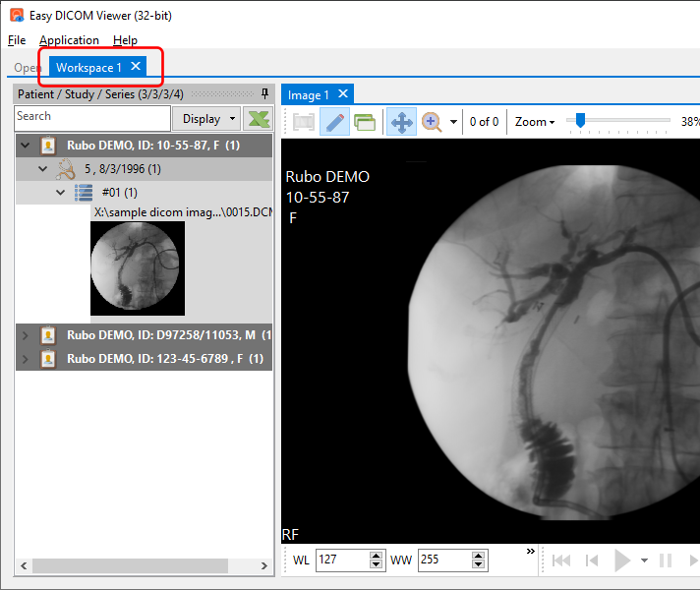Open the Display dropdown

207,119
